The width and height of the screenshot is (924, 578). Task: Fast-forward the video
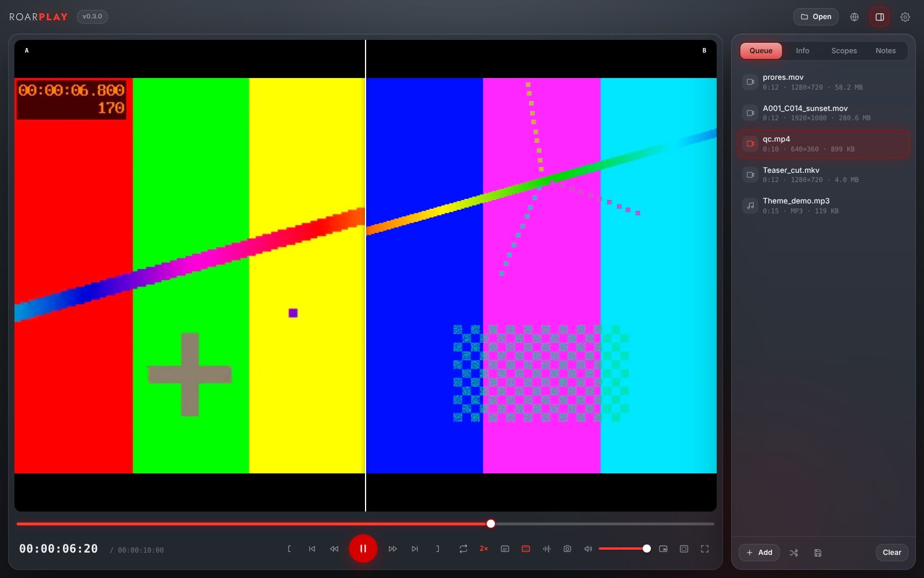coord(393,549)
